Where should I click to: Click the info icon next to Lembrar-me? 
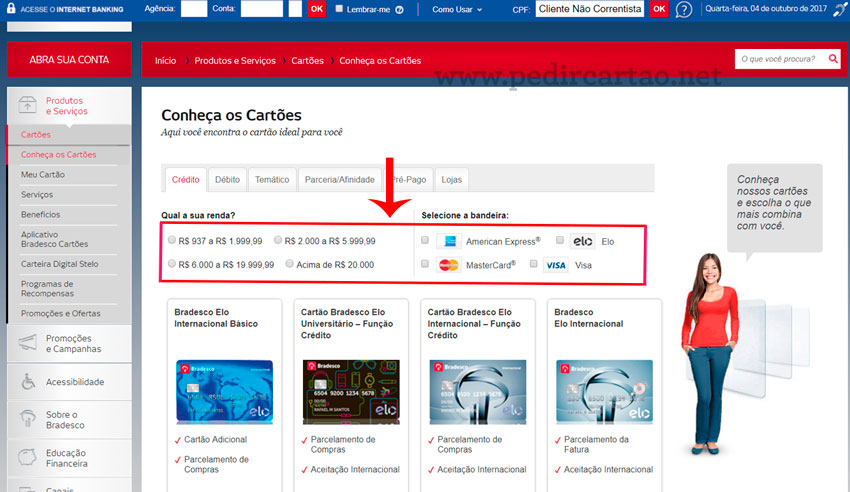click(400, 10)
